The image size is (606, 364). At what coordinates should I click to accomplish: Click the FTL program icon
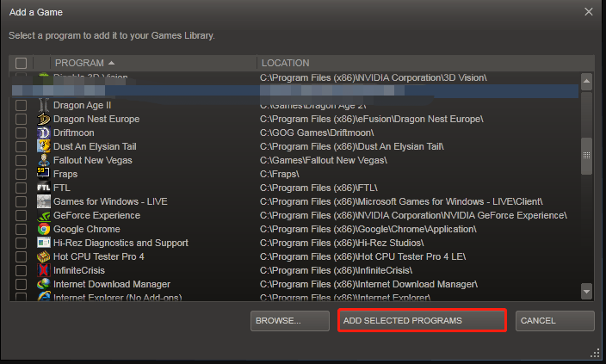[x=44, y=188]
